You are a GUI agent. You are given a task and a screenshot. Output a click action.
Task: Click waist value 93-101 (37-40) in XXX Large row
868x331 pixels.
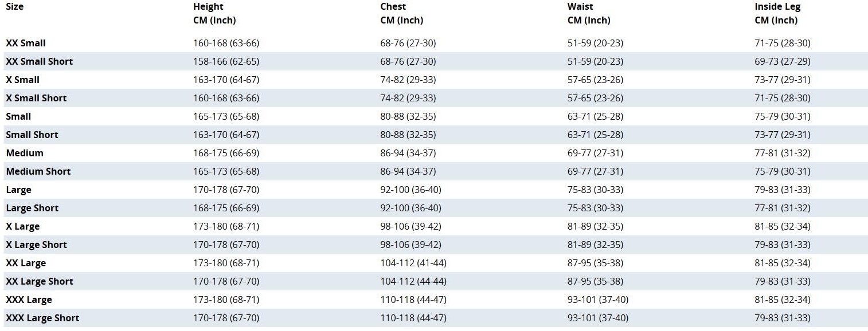click(x=598, y=300)
